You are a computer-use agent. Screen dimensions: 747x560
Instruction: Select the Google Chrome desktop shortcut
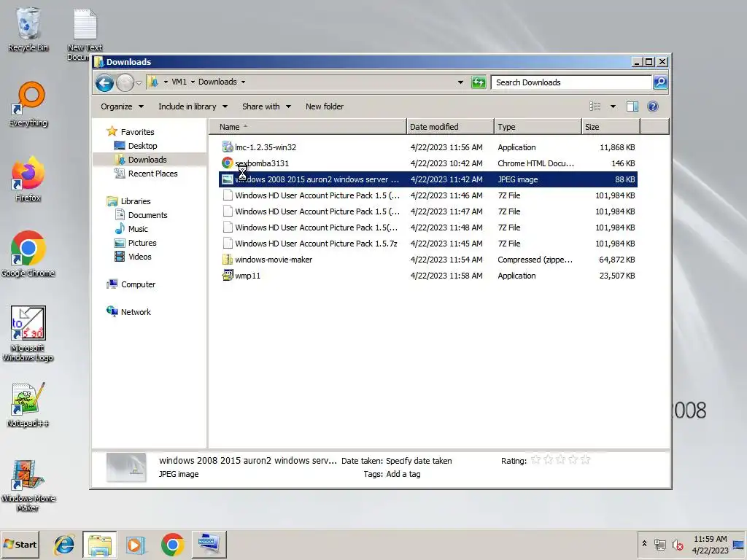click(28, 254)
